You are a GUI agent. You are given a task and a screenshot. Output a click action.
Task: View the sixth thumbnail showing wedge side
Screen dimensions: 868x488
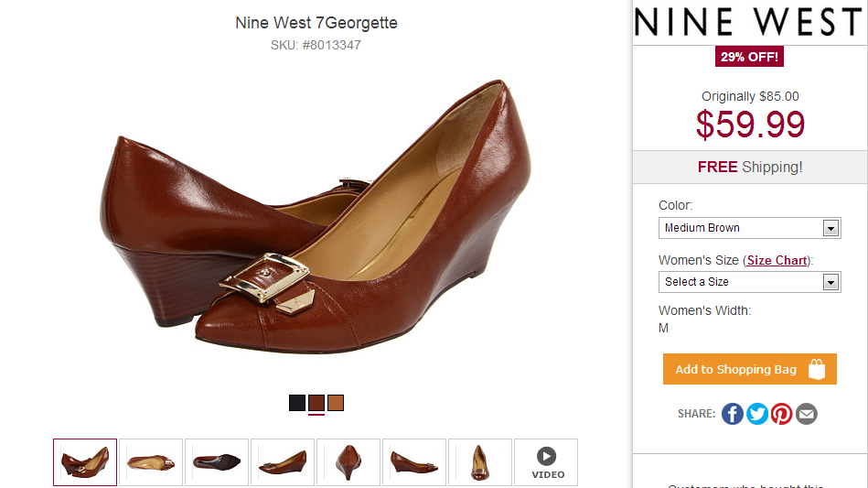414,462
